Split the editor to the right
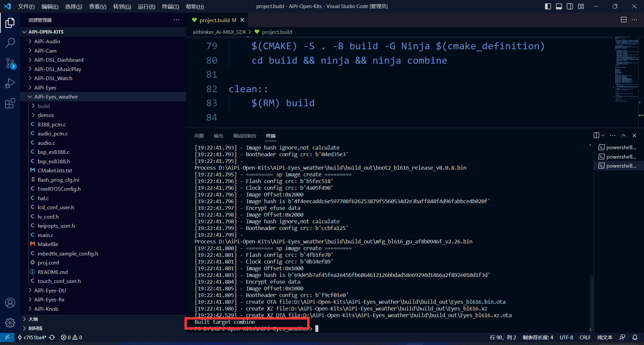This screenshot has height=345, width=644. click(x=624, y=20)
